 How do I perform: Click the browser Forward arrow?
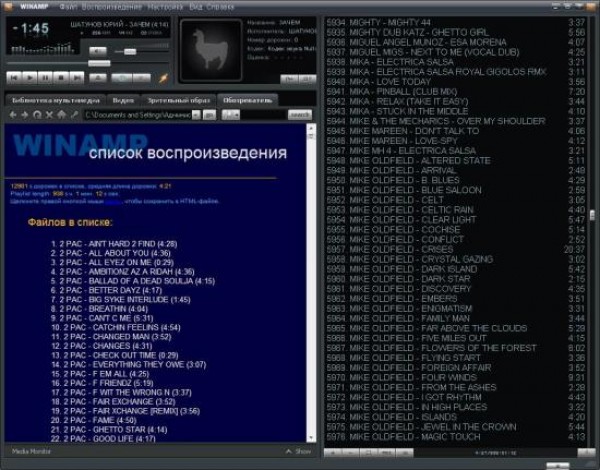click(x=25, y=114)
